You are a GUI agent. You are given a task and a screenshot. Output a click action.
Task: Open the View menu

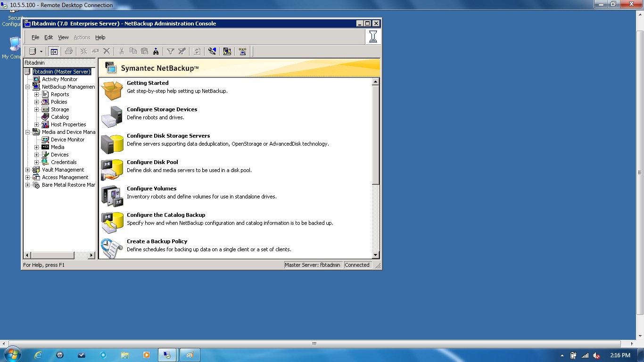click(x=63, y=37)
